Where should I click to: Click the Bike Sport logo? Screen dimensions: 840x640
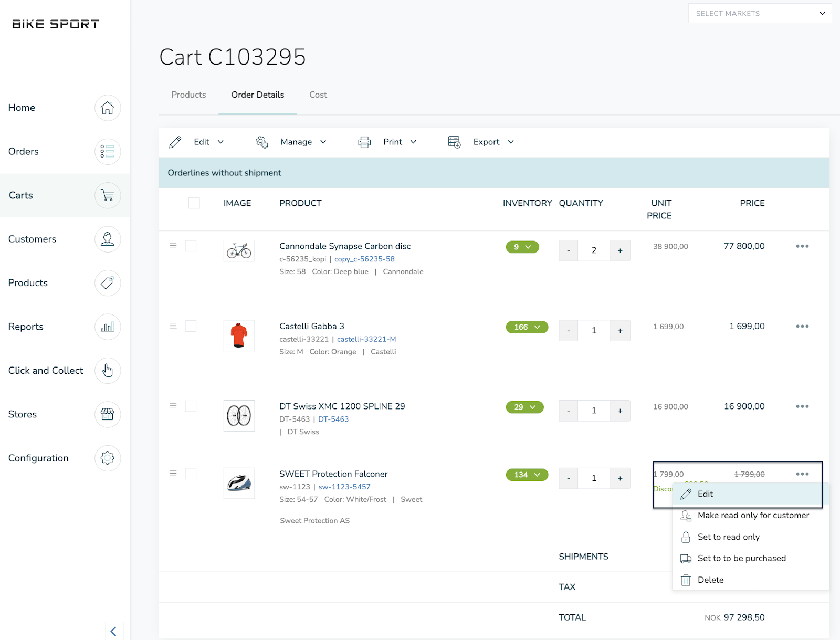point(56,24)
